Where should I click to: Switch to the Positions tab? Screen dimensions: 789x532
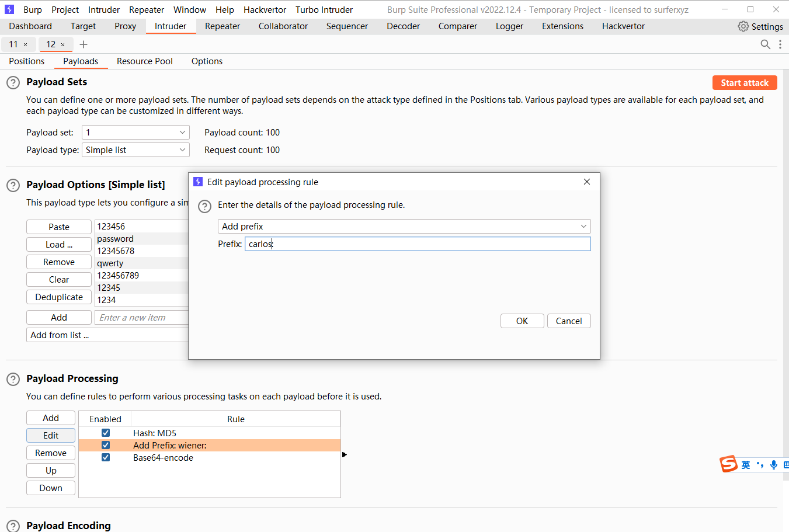pos(26,61)
